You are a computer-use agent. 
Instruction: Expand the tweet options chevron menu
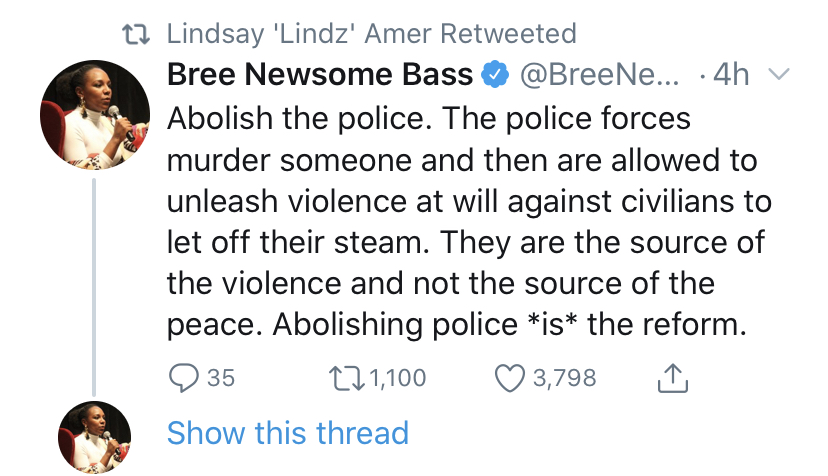click(778, 74)
